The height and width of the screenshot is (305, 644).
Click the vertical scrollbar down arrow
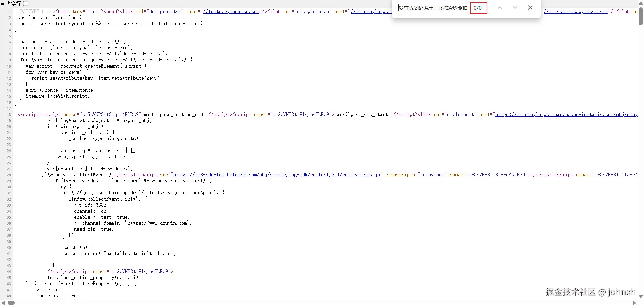[641, 296]
